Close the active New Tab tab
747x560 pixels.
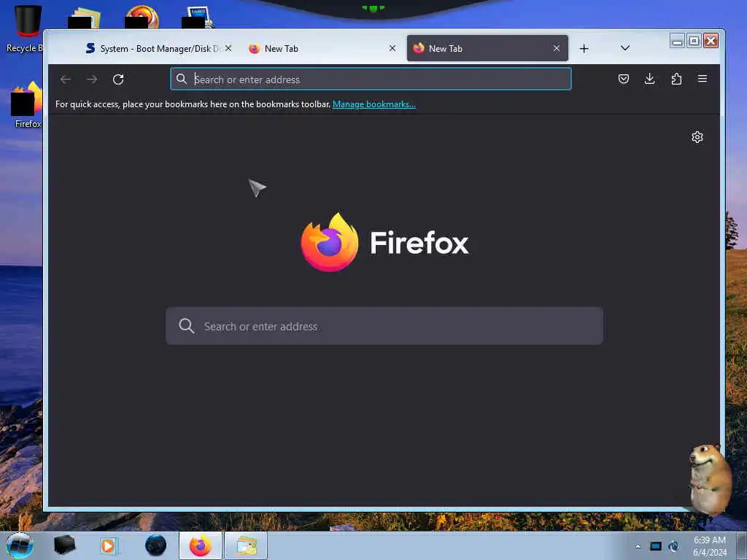click(x=557, y=49)
